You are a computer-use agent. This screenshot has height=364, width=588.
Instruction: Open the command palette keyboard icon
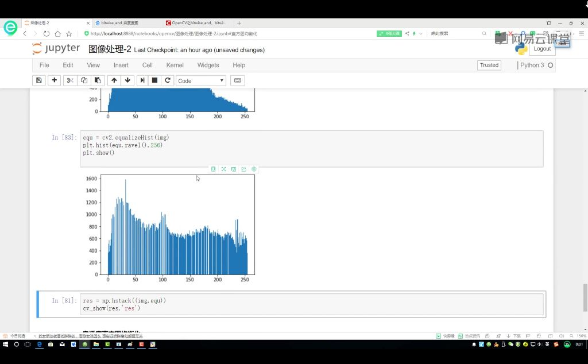point(237,80)
